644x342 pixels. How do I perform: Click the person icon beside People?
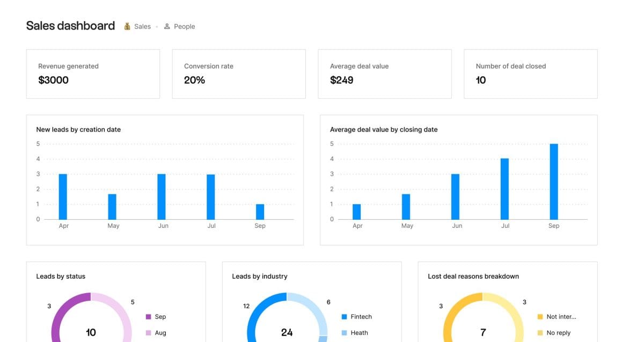pos(167,26)
